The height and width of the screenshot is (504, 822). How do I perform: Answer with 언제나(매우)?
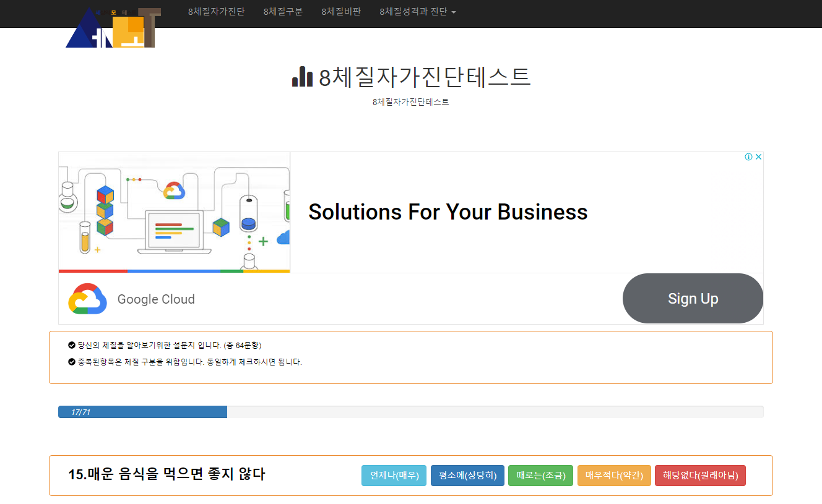394,476
